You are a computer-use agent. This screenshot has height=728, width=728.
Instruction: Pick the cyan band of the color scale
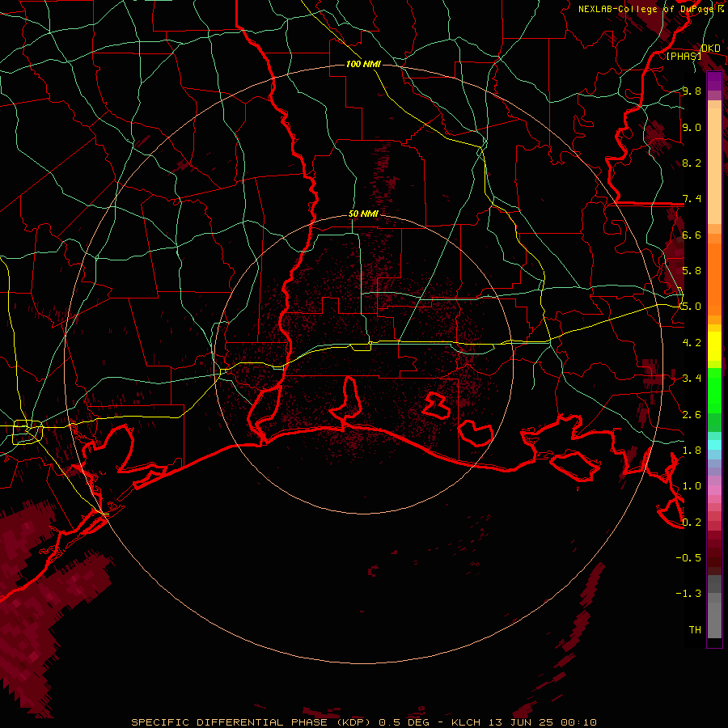point(714,445)
